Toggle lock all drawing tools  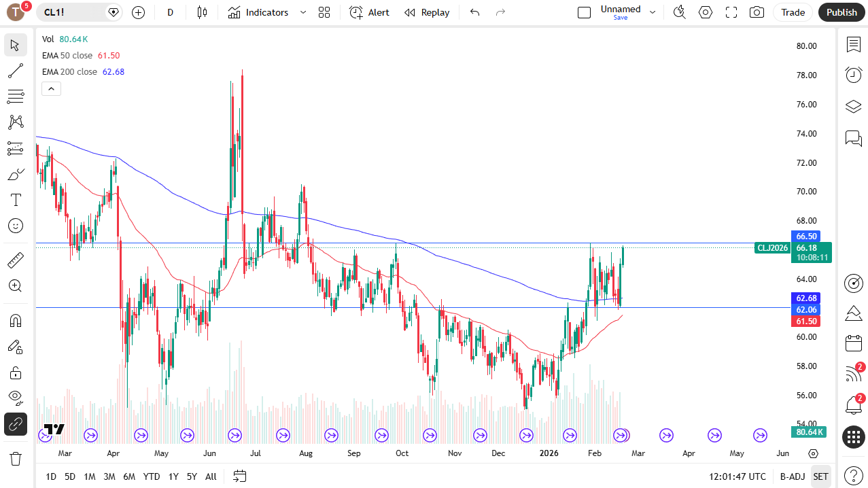(x=15, y=372)
